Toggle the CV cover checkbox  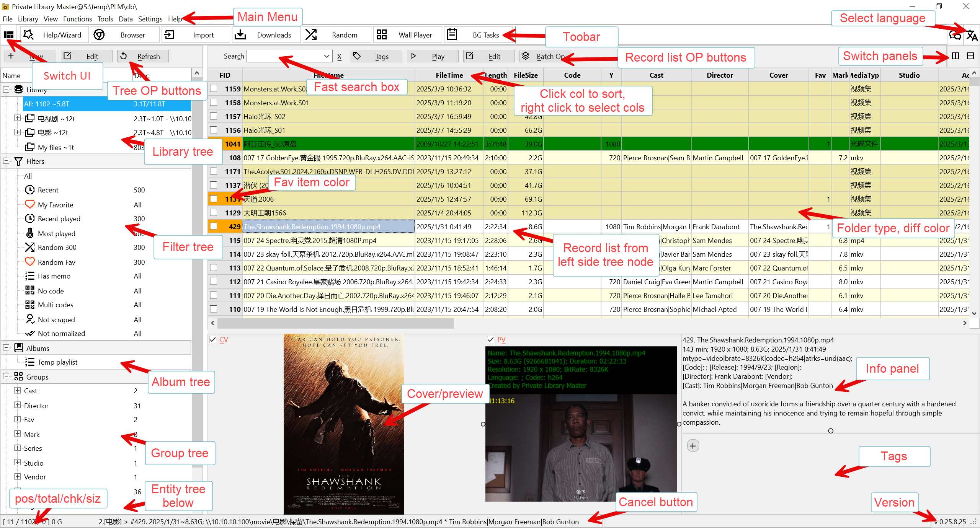point(213,340)
